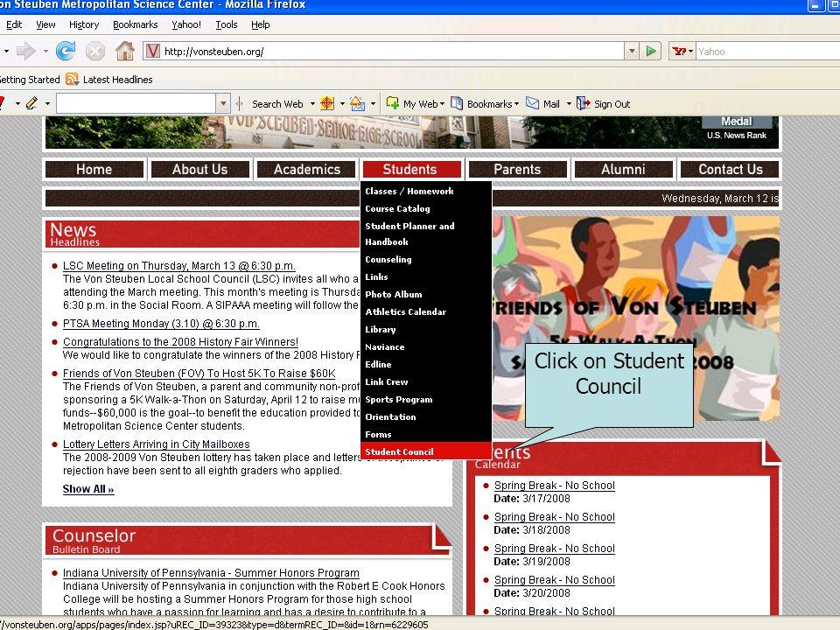Open the History menu
The image size is (840, 630).
84,24
